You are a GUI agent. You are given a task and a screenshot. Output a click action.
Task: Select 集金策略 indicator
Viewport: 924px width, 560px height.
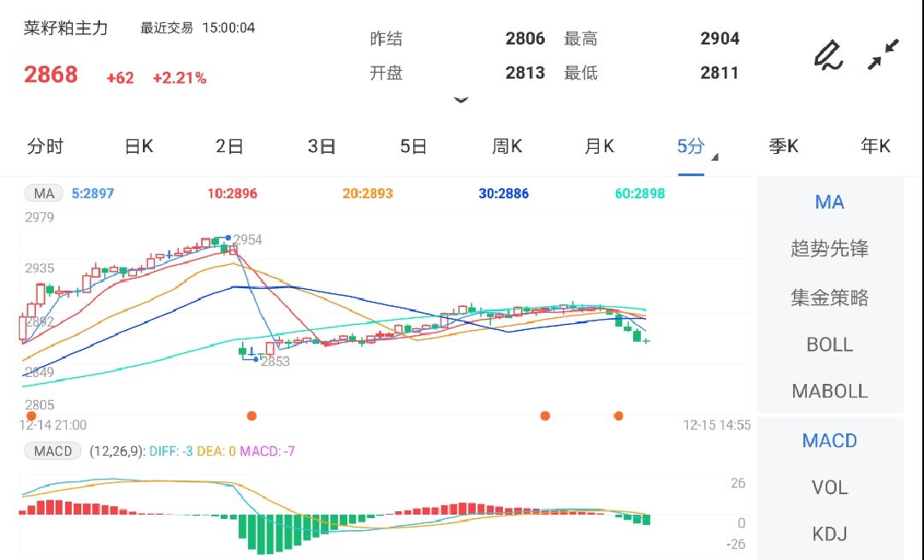click(830, 298)
